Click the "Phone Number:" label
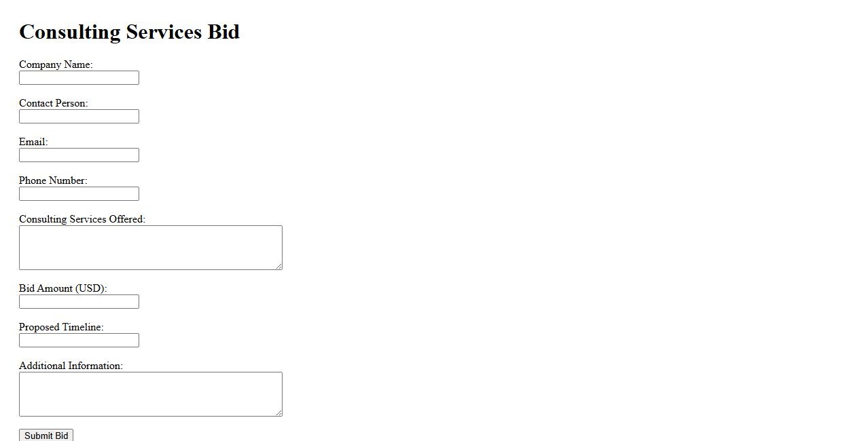Image resolution: width=868 pixels, height=441 pixels. pyautogui.click(x=53, y=180)
